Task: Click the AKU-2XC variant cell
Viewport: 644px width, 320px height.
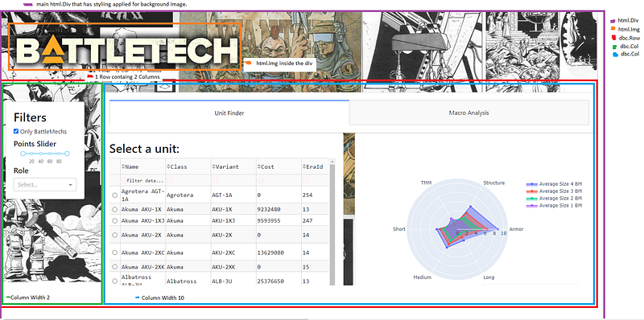Action: click(x=233, y=252)
